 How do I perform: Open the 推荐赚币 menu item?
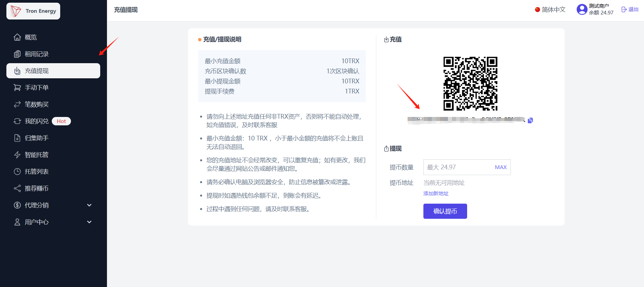coord(53,189)
